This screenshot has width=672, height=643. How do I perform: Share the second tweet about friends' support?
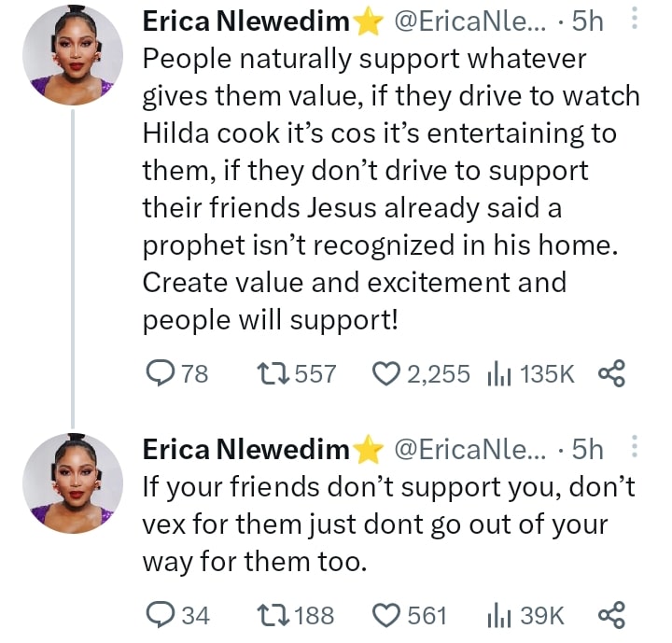[609, 615]
